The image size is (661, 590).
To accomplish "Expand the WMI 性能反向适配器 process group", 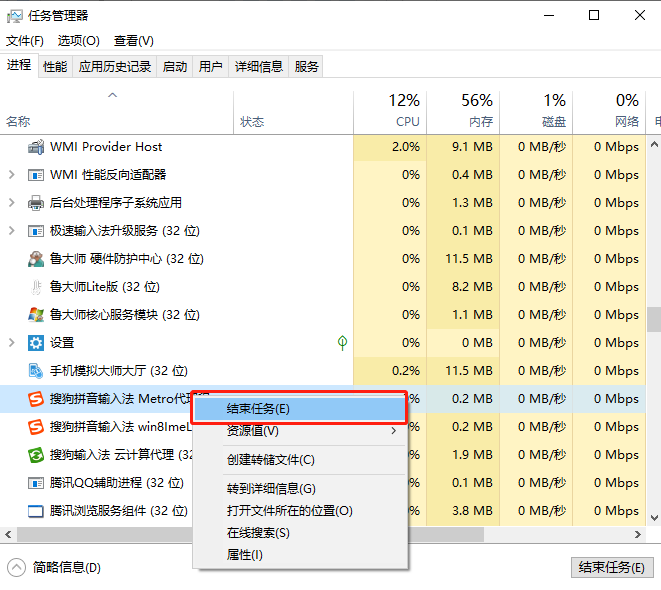I will coord(12,174).
